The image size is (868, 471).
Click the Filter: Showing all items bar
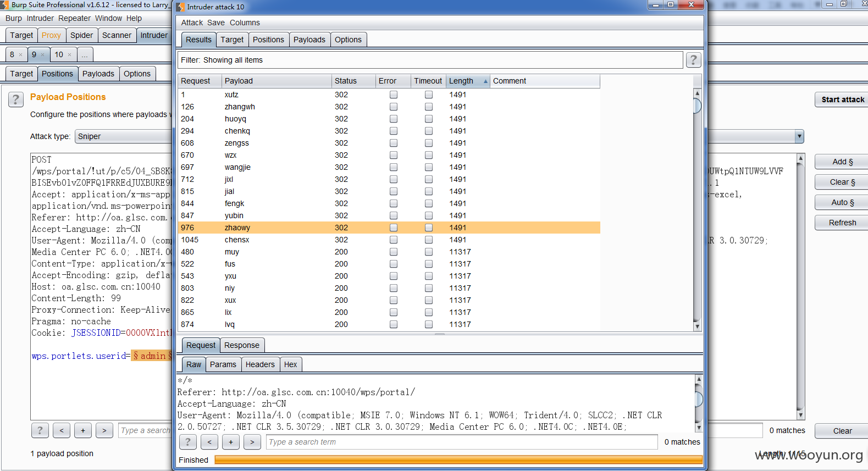[x=430, y=60]
